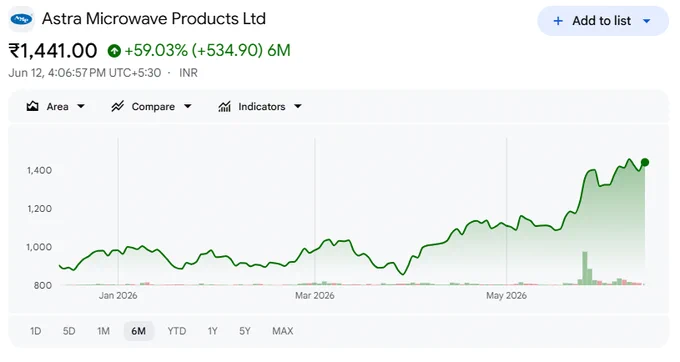Click the May 2026 axis label
Screen dimensions: 680x362
click(507, 296)
